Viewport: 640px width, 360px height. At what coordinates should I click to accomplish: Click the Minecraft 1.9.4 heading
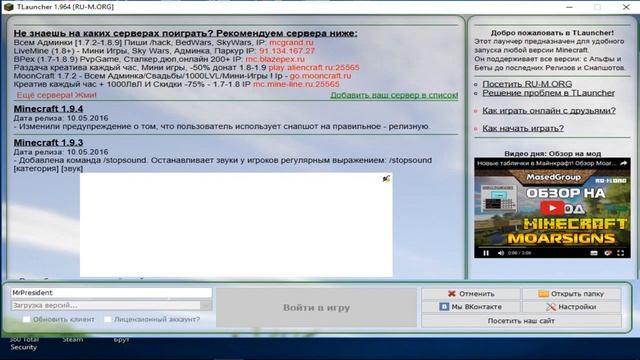(x=48, y=109)
